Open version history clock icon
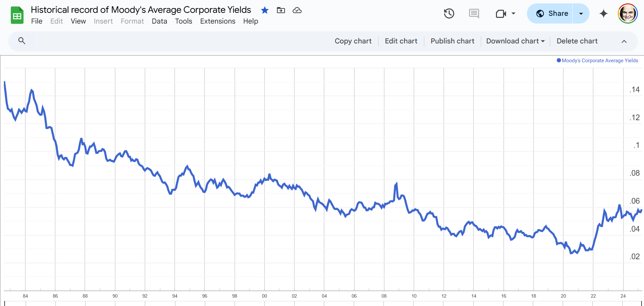This screenshot has height=306, width=644. click(x=449, y=13)
